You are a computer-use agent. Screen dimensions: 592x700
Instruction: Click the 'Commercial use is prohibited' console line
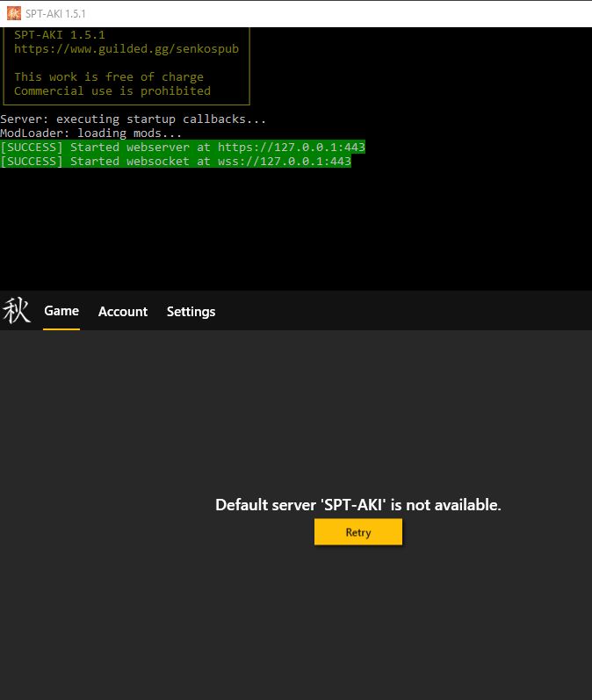pos(112,91)
